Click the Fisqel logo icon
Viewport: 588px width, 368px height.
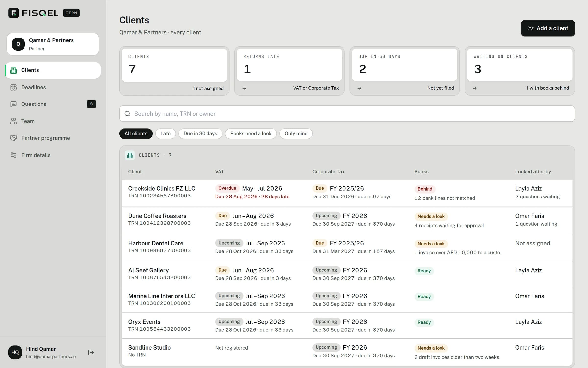coord(13,13)
